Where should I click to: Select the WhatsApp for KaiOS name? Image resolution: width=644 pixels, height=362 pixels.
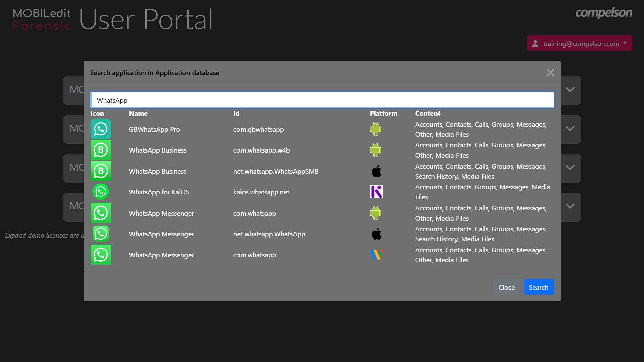coord(159,192)
